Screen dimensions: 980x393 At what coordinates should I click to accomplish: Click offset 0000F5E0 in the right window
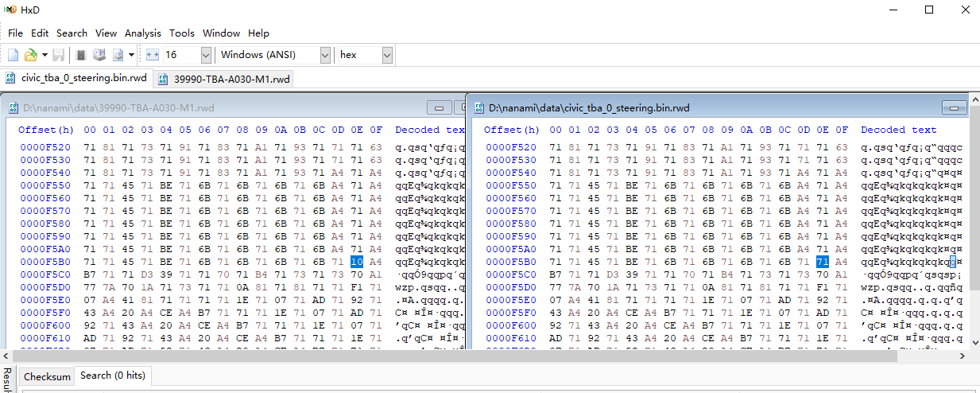point(511,300)
